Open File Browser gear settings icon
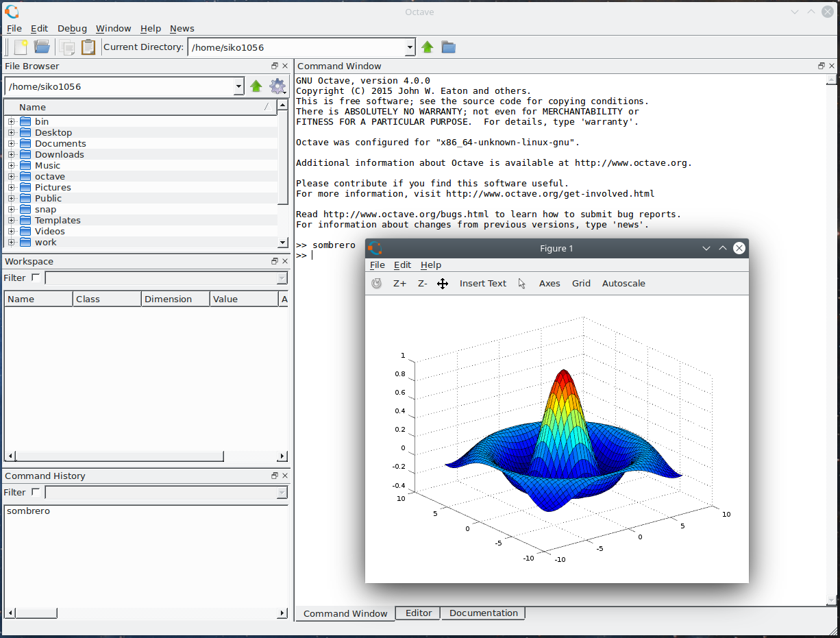The width and height of the screenshot is (840, 638). [x=277, y=86]
